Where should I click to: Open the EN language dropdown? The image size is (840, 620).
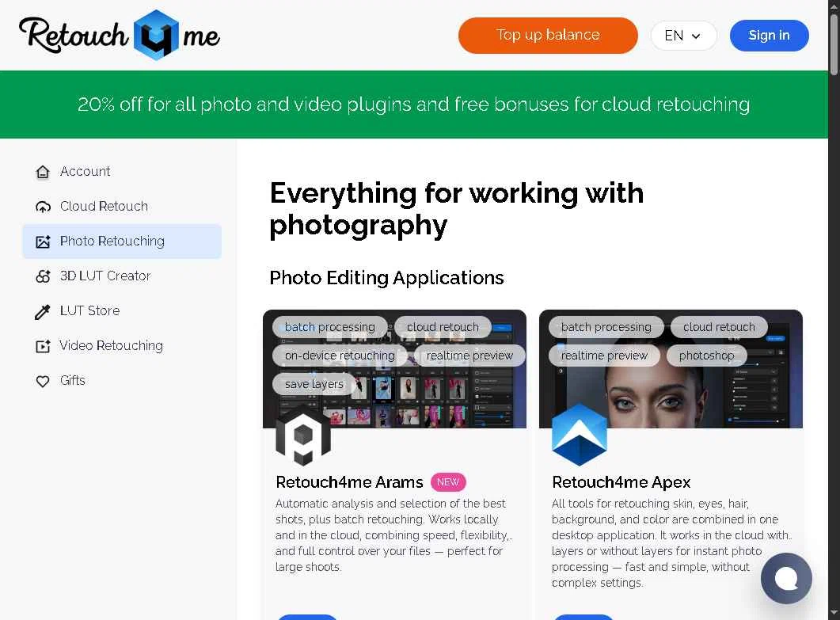pyautogui.click(x=683, y=36)
